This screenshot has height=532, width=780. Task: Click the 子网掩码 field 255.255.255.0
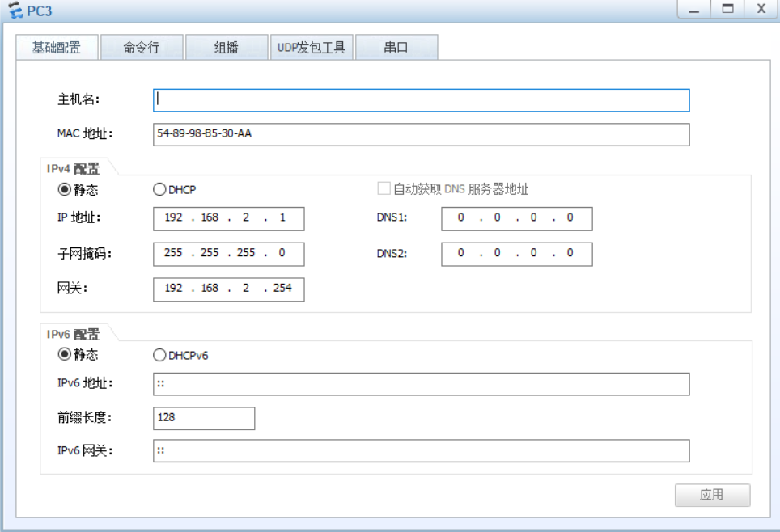[x=229, y=254]
